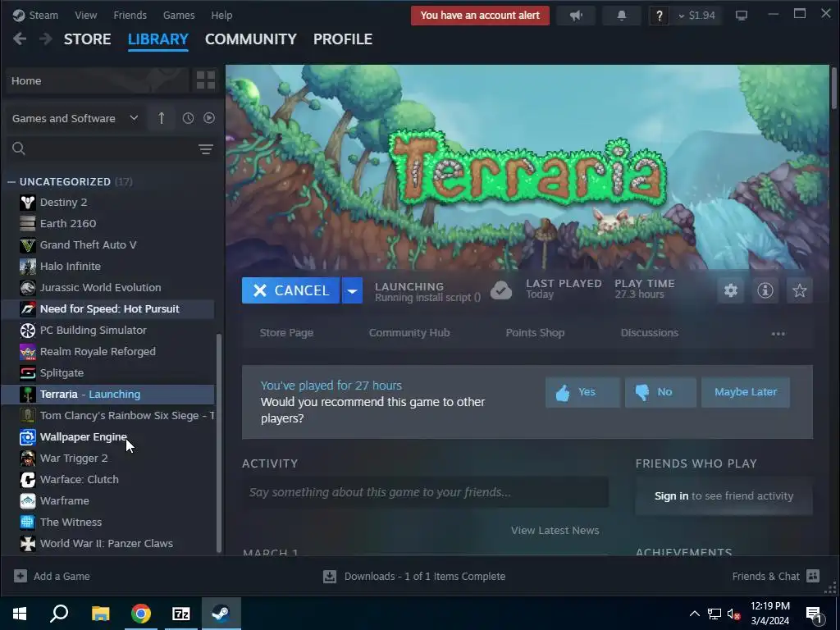Open the Points Shop link
840x630 pixels.
click(x=535, y=333)
